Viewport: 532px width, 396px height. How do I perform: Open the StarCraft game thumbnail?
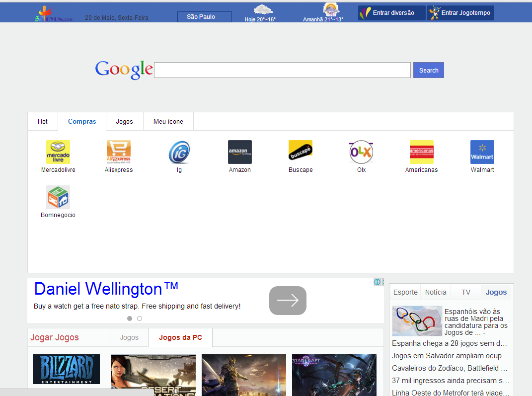tap(334, 375)
